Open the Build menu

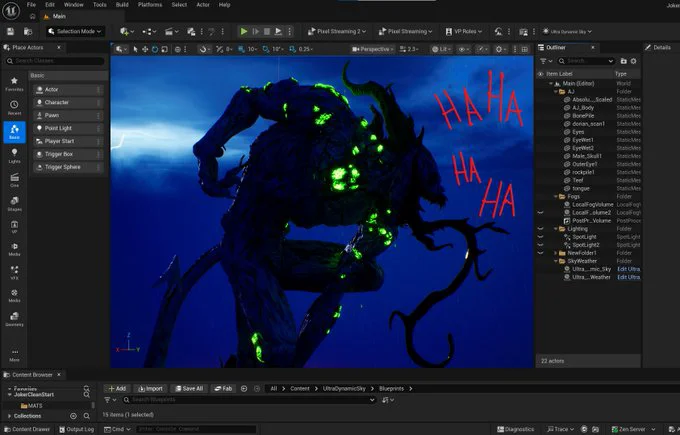[x=122, y=5]
